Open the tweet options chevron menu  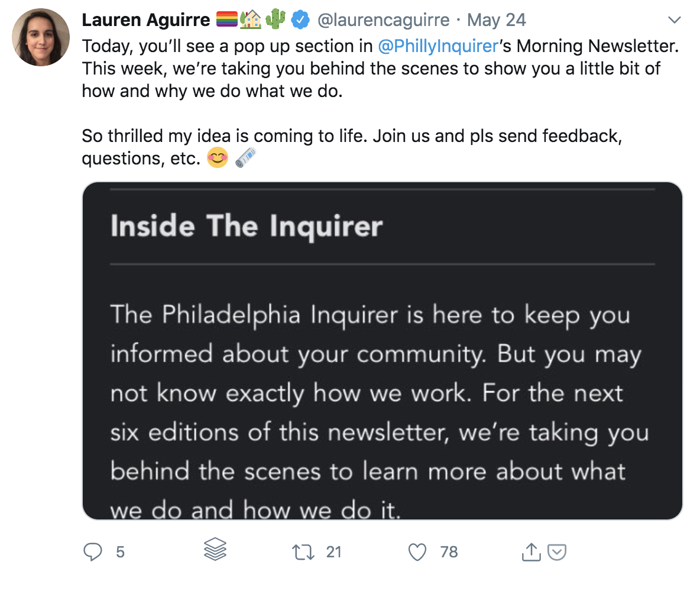(674, 21)
